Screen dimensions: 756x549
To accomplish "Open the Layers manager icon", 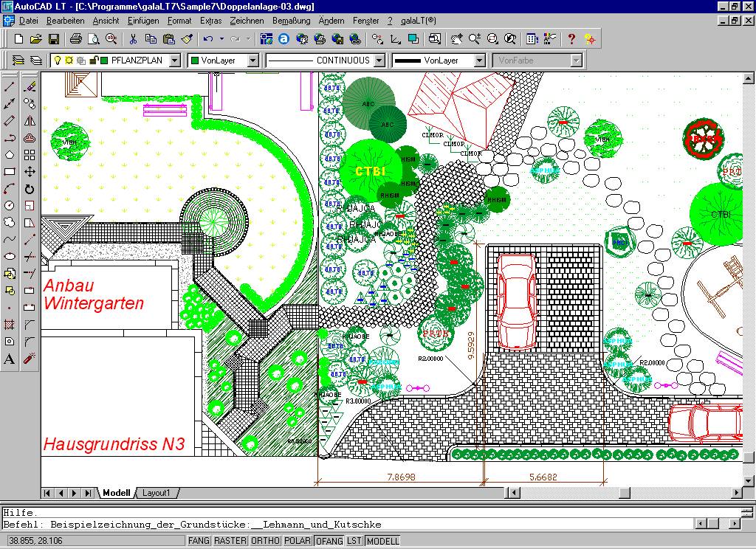I will pyautogui.click(x=18, y=61).
